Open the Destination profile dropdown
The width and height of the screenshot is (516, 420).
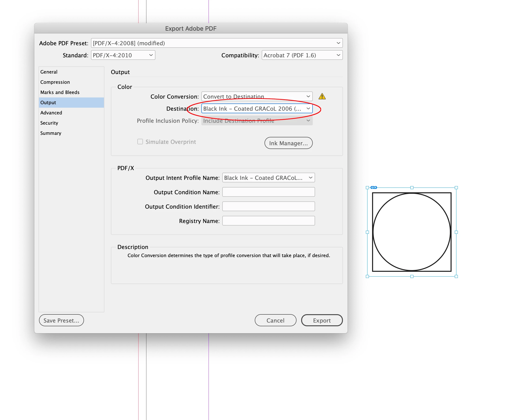[257, 109]
